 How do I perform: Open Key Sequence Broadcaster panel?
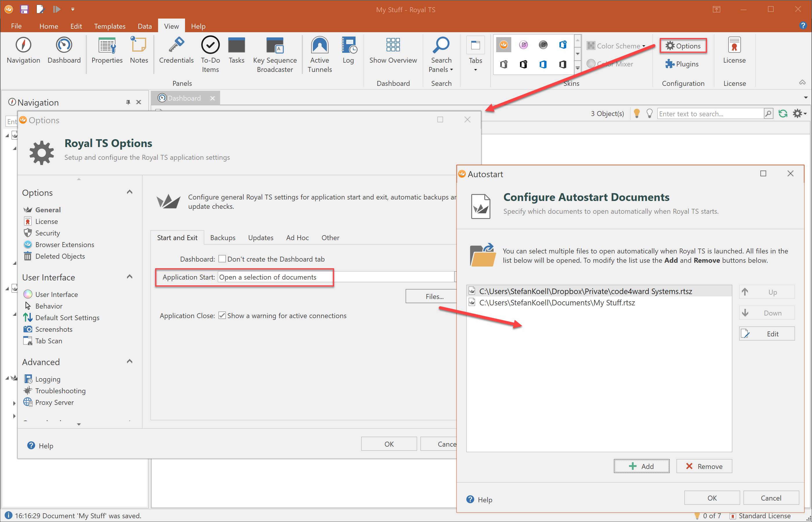275,46
